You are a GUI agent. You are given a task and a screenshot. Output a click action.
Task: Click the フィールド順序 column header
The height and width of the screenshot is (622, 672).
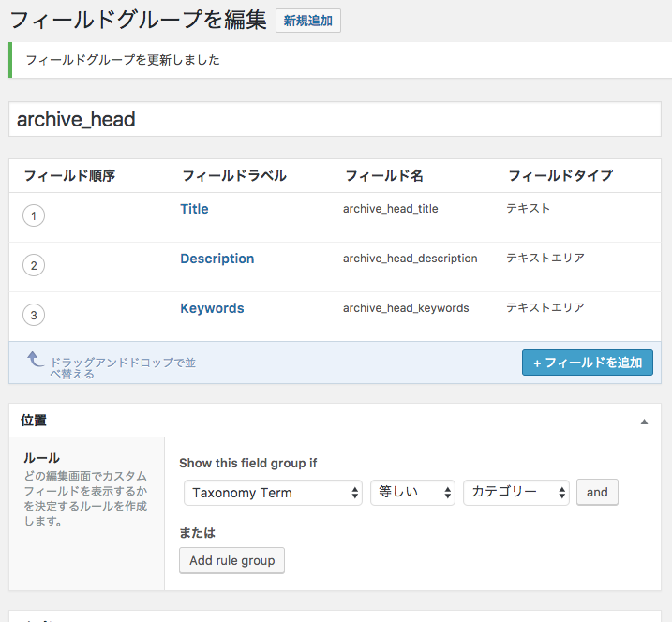point(69,175)
